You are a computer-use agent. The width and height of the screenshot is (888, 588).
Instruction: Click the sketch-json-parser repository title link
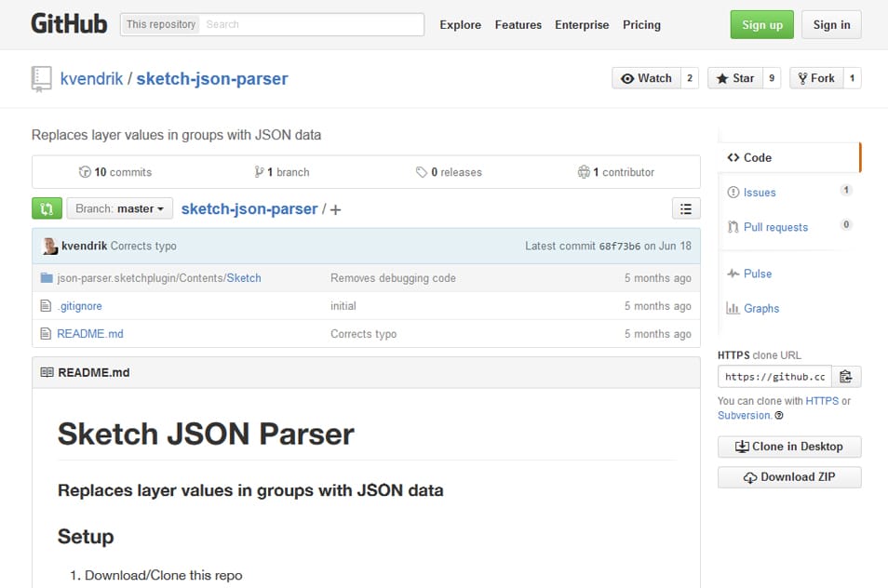[212, 79]
